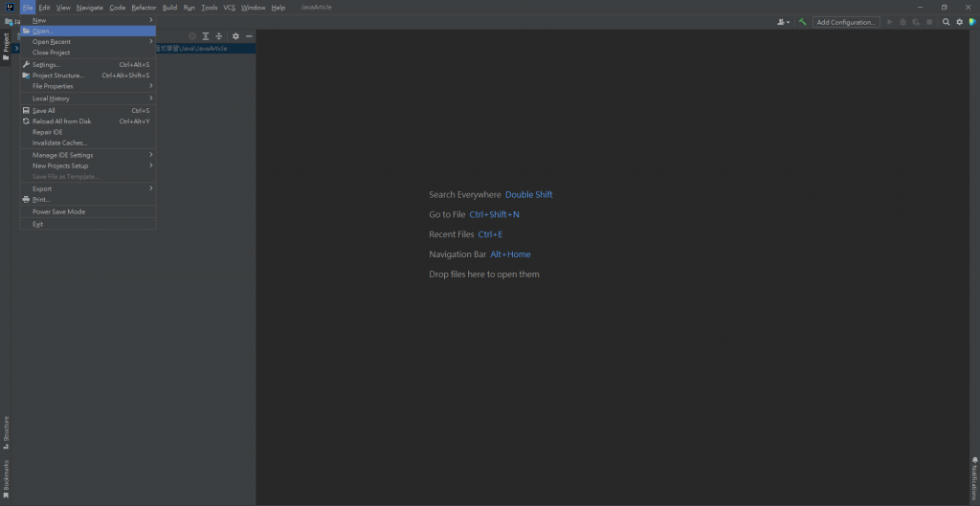Click the Build Project hammer icon
The width and height of the screenshot is (980, 506).
[x=803, y=22]
